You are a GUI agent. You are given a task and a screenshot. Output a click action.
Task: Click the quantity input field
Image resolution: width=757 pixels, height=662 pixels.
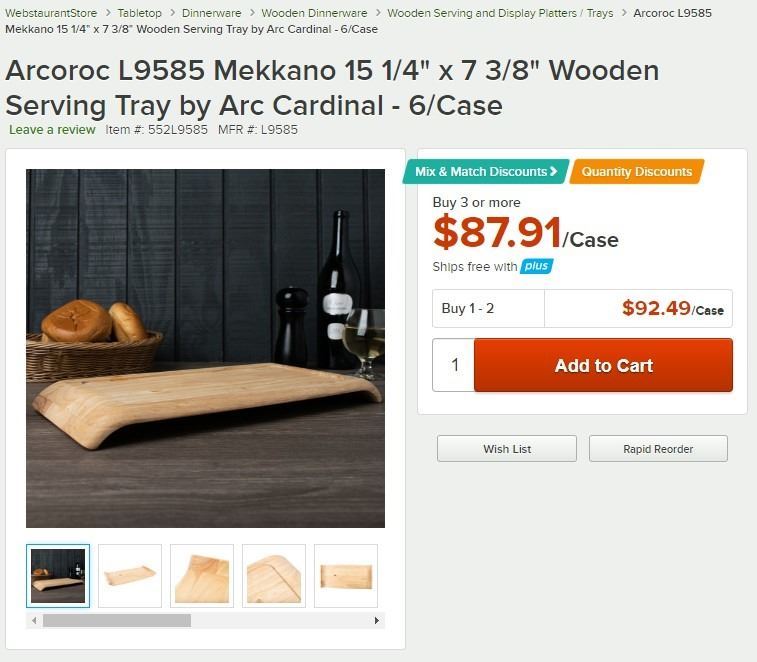[x=455, y=365]
